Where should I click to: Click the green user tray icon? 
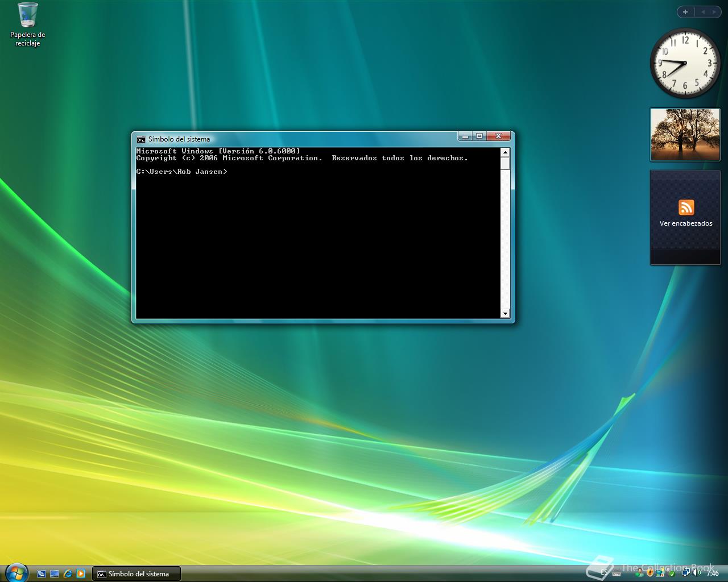639,573
